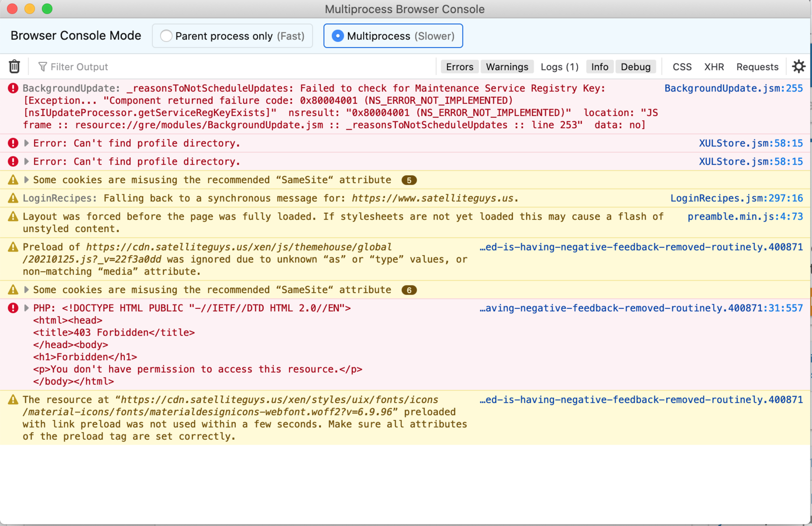Open console settings gear menu
This screenshot has height=526, width=812.
pos(798,66)
